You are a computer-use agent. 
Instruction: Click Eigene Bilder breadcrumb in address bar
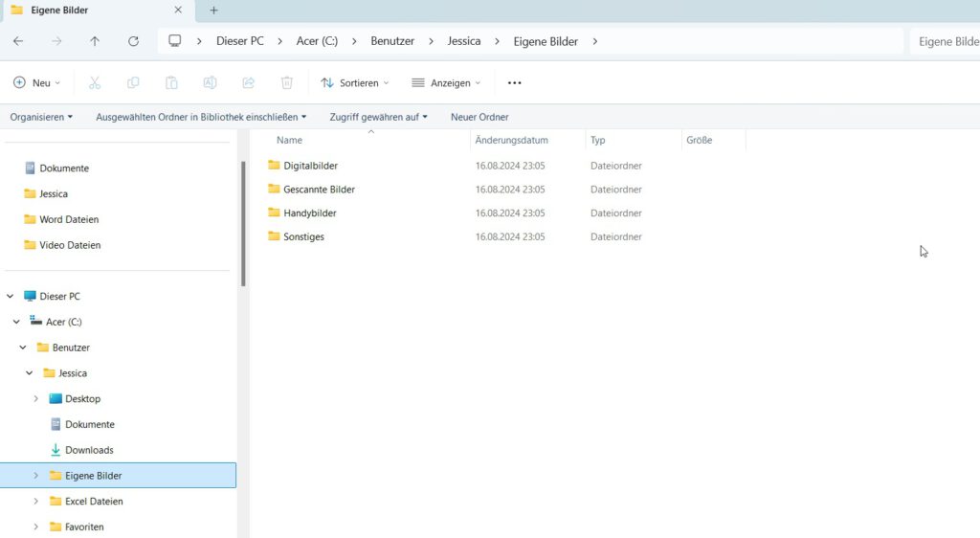[x=546, y=41]
